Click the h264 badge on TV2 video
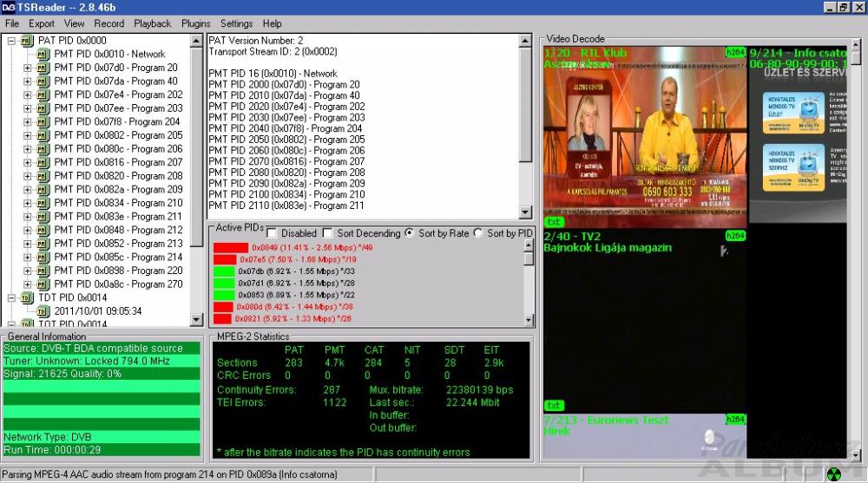 pos(735,236)
